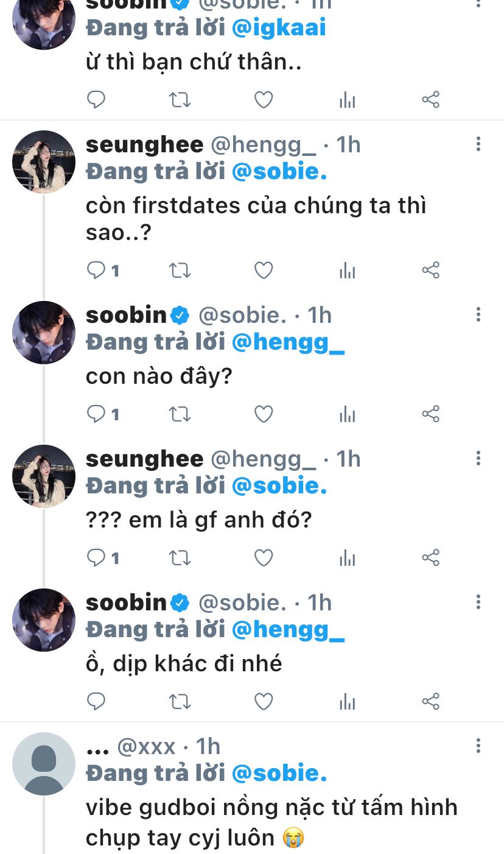The image size is (504, 854).
Task: Open more options for "con nào đây?" tweet
Action: point(478,315)
